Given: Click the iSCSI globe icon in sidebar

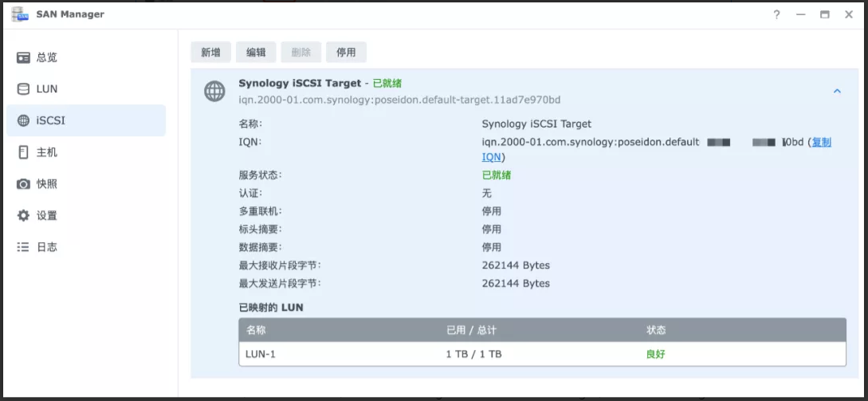Looking at the screenshot, I should point(23,120).
